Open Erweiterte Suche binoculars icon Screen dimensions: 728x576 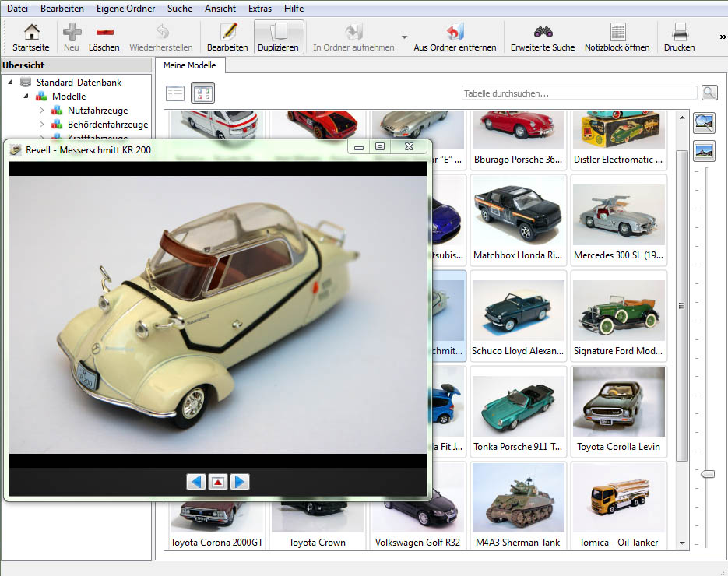(x=543, y=37)
